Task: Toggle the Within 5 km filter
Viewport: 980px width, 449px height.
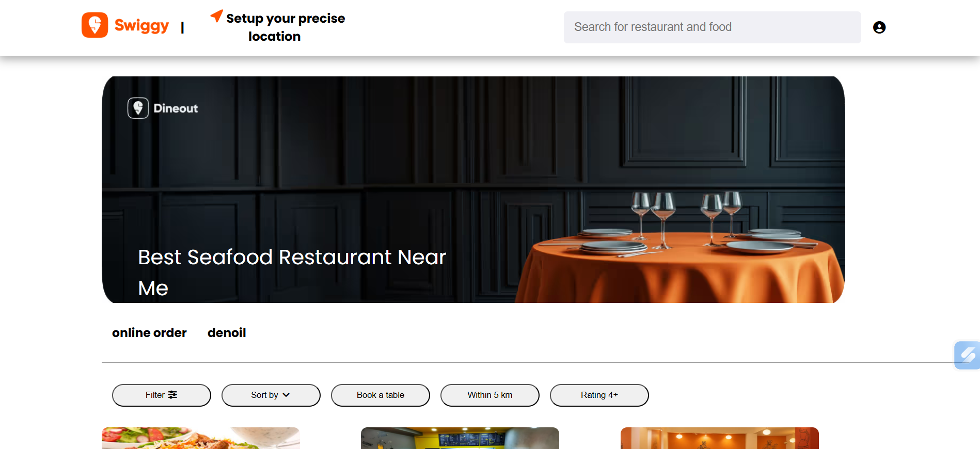Action: [490, 395]
